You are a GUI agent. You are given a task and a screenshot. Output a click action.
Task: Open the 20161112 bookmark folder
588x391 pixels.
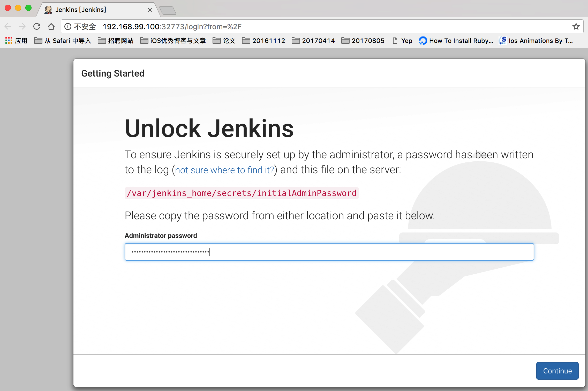pyautogui.click(x=263, y=41)
